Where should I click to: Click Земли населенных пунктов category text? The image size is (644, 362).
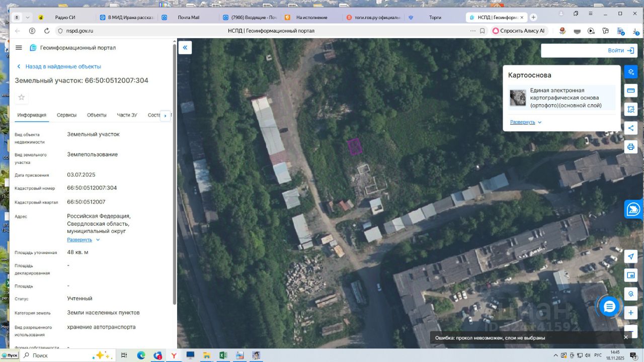pos(103,313)
